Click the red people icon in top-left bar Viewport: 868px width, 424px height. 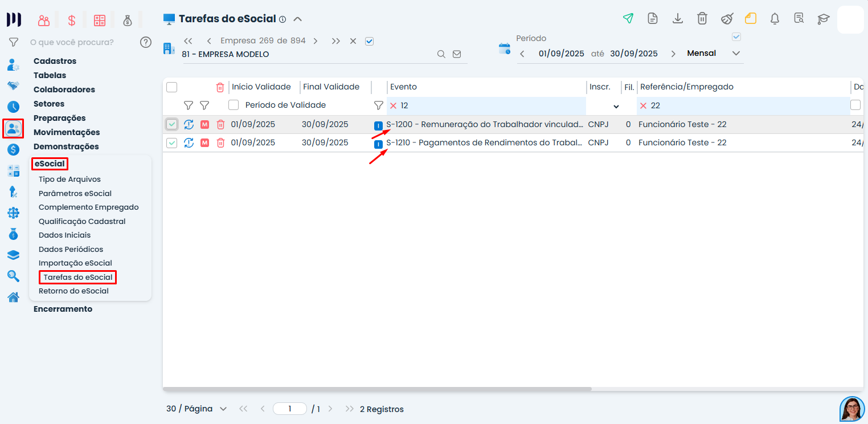click(x=44, y=21)
